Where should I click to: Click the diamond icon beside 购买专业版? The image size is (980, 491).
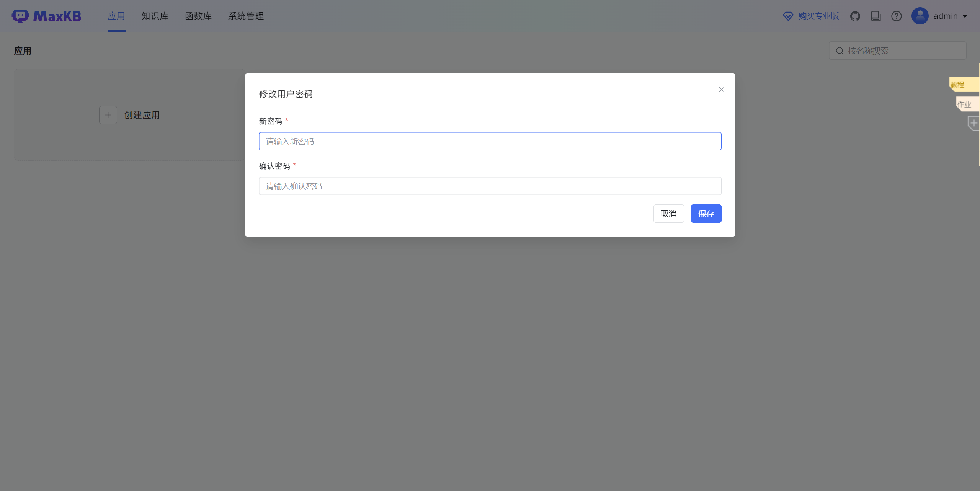(x=788, y=16)
